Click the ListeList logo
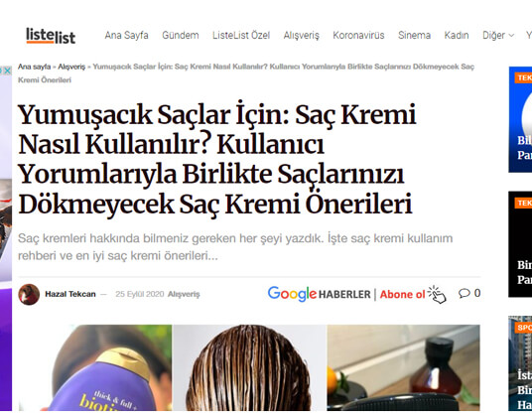 (x=51, y=36)
